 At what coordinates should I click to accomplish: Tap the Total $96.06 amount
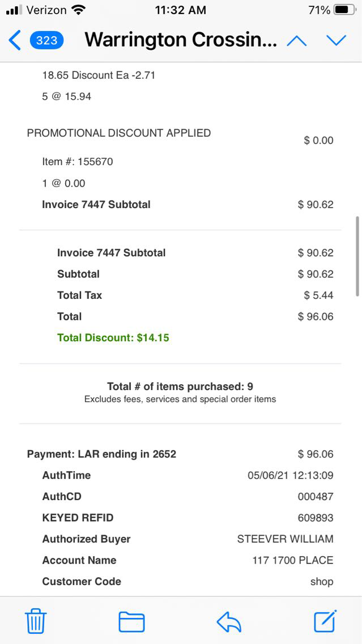pos(316,317)
